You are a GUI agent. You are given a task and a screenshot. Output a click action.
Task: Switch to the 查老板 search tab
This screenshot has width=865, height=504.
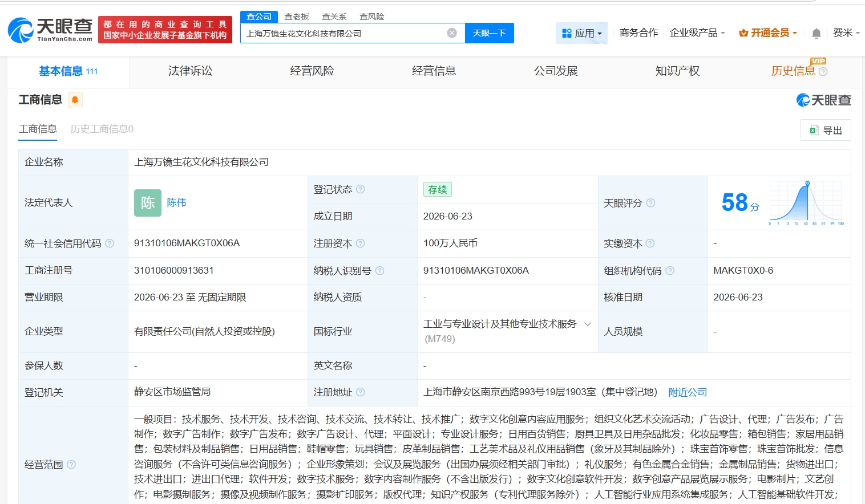pyautogui.click(x=297, y=17)
